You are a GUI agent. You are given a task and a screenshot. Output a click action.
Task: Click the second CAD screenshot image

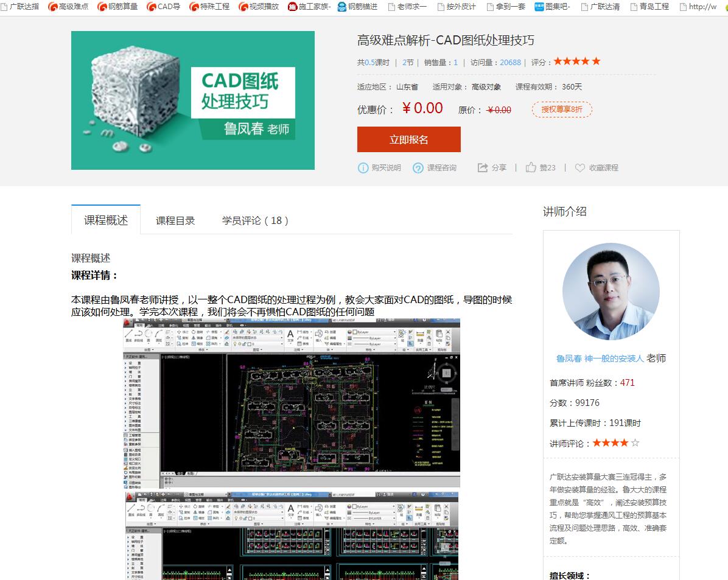click(292, 536)
